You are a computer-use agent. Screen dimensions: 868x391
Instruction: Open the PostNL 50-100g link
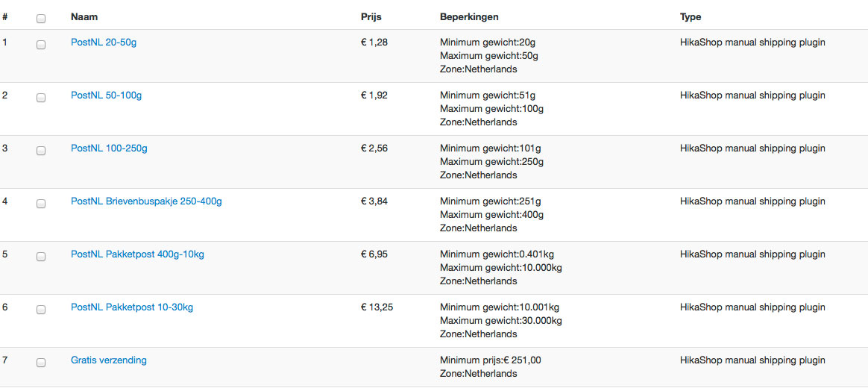coord(106,96)
